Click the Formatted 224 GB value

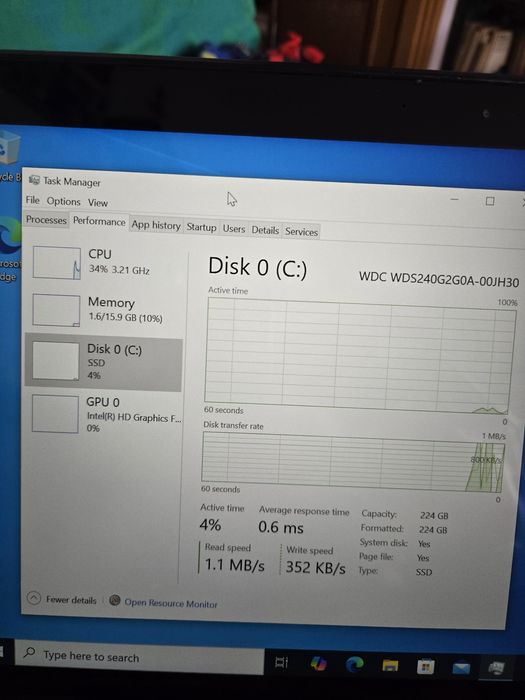click(x=433, y=530)
